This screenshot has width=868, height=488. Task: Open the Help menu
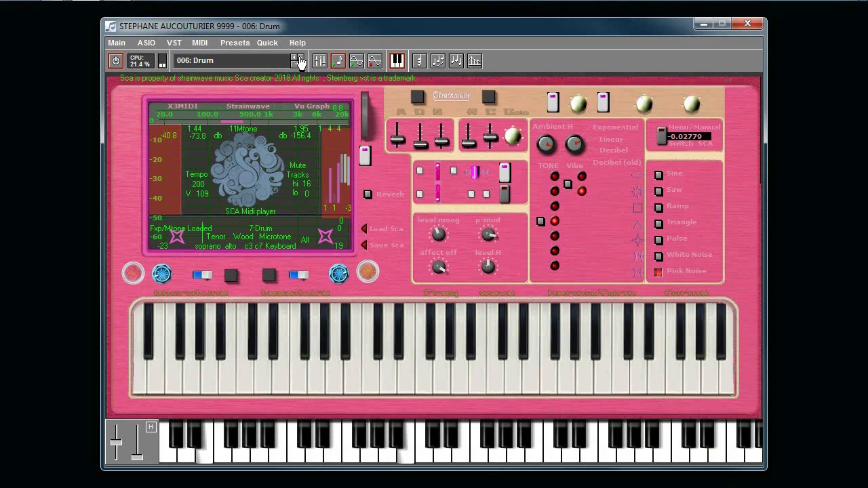[298, 43]
